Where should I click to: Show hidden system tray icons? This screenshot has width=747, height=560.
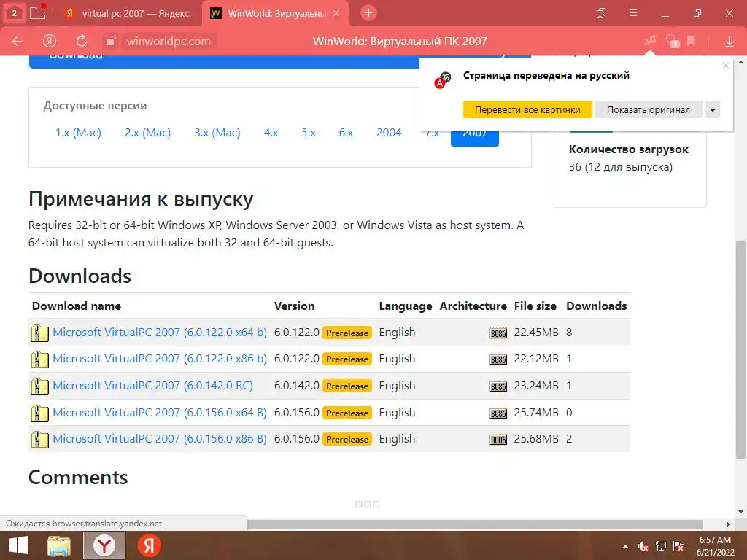coord(625,546)
